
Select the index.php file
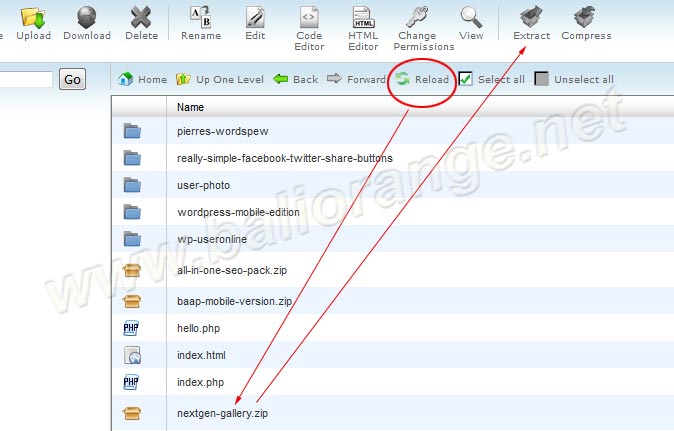coord(201,382)
